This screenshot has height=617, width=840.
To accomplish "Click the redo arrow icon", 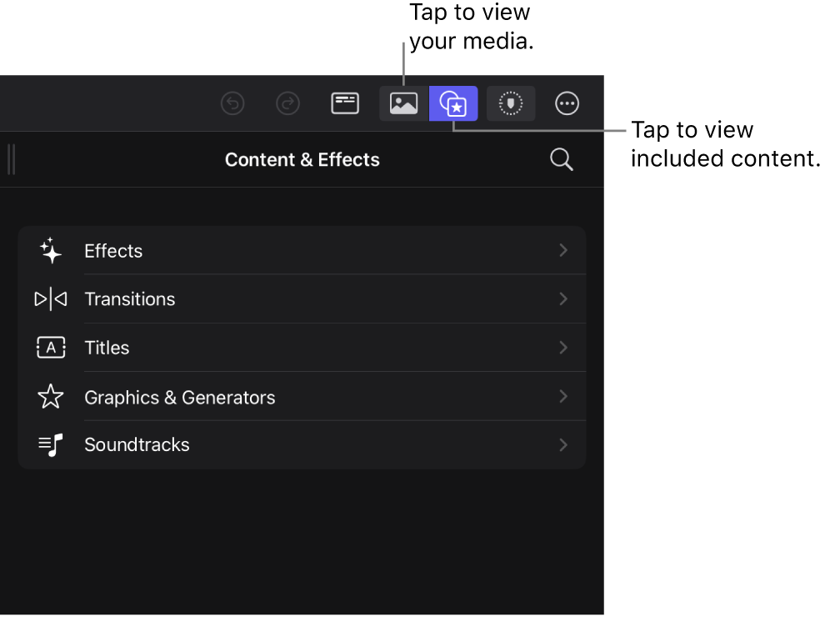I will 288,103.
